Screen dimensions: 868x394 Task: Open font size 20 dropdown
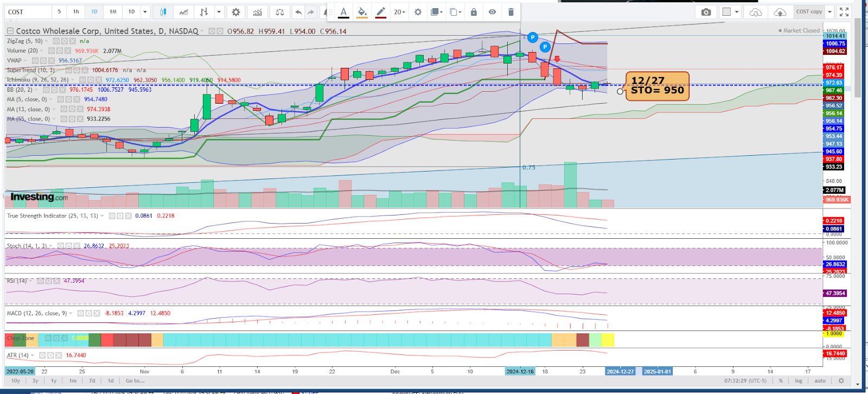[400, 11]
